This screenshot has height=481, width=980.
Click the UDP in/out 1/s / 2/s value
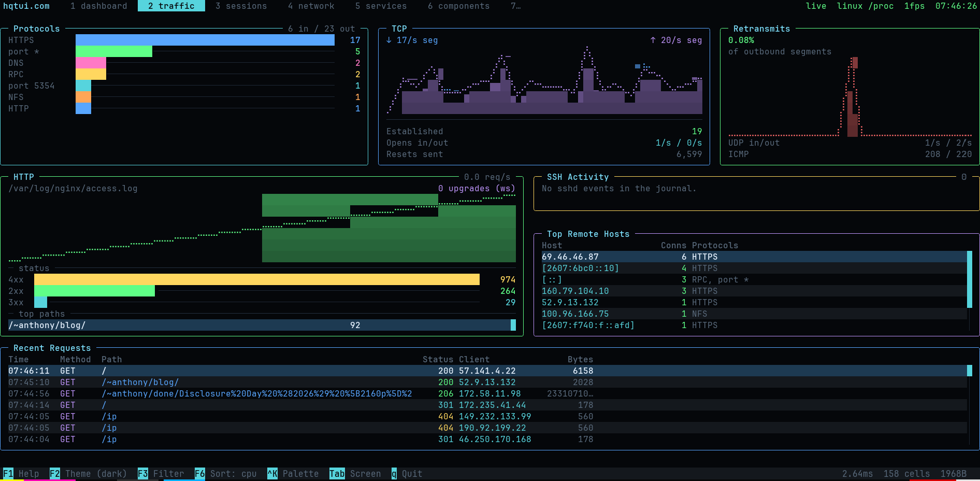pyautogui.click(x=948, y=143)
